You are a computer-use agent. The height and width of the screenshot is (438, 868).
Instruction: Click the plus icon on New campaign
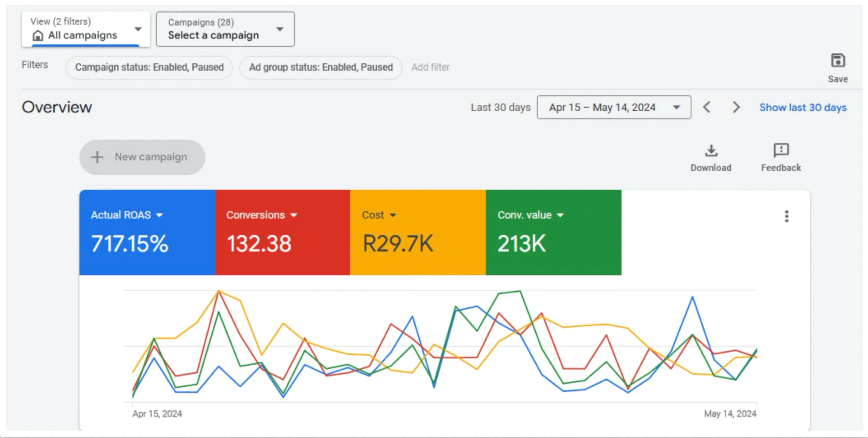[97, 157]
